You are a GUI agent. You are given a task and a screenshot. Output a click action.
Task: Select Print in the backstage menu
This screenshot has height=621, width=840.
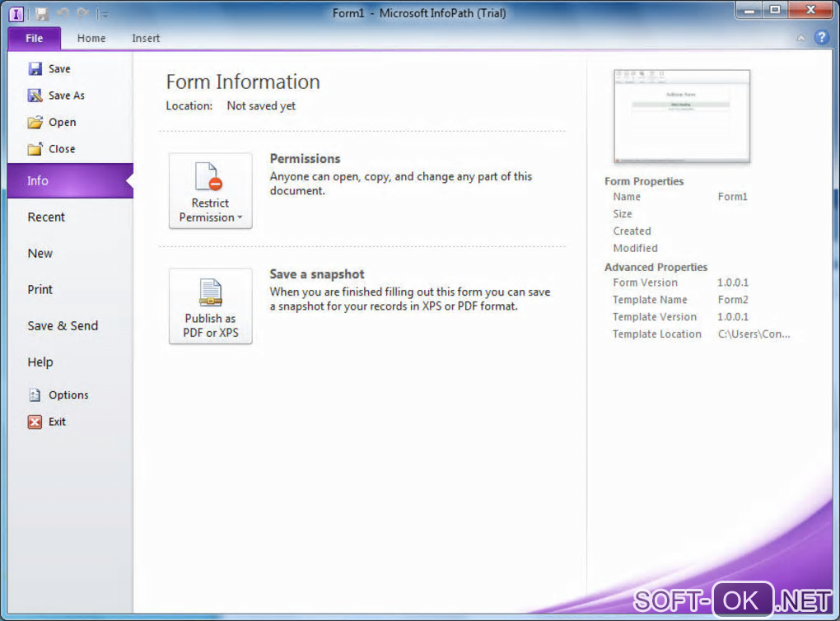pos(40,289)
